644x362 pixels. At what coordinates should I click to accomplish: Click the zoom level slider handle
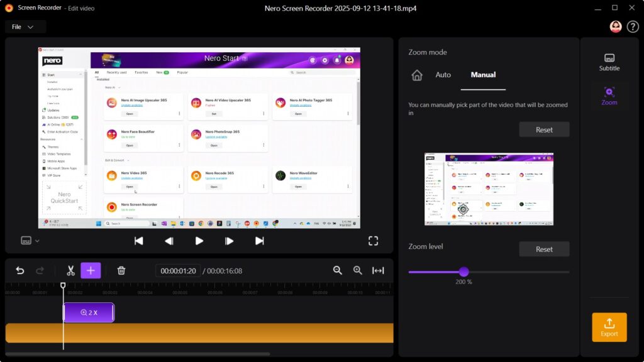click(464, 271)
